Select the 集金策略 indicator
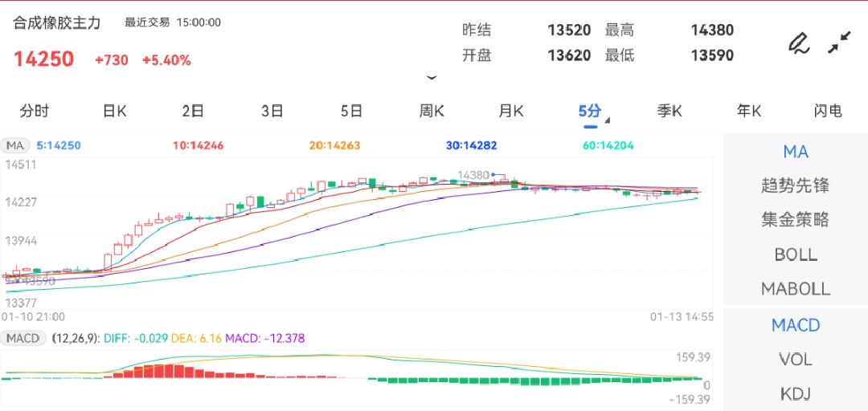 coord(796,220)
